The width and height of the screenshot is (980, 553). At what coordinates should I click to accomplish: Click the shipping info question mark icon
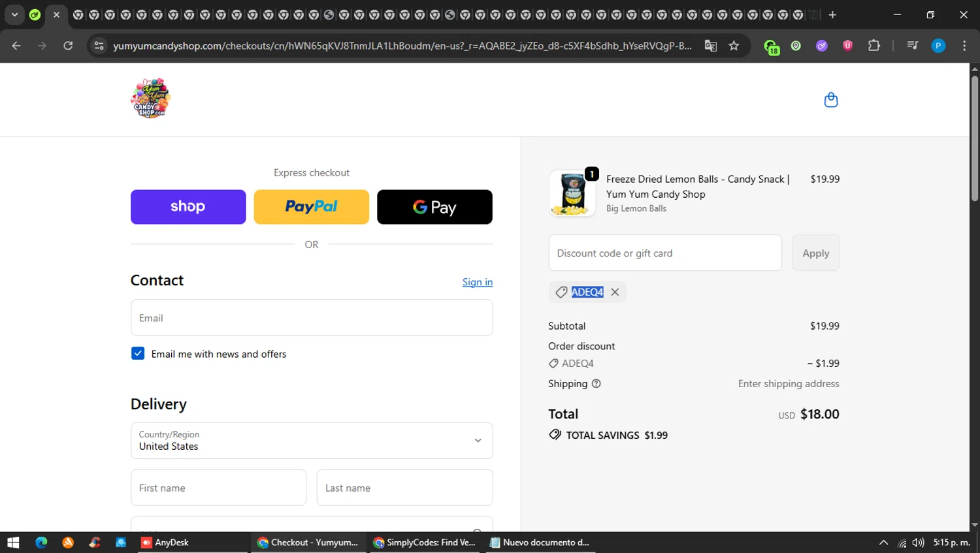[x=596, y=384]
